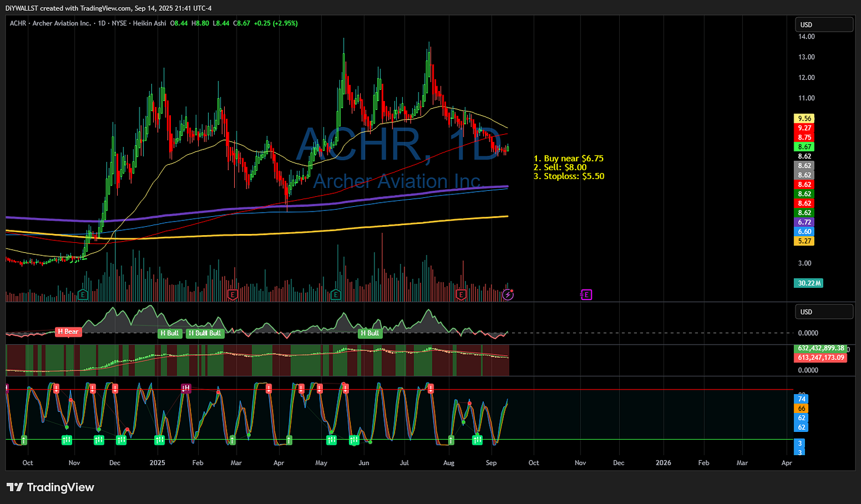Image resolution: width=861 pixels, height=504 pixels.
Task: Open the lower pane's USD unit selector
Action: (824, 311)
